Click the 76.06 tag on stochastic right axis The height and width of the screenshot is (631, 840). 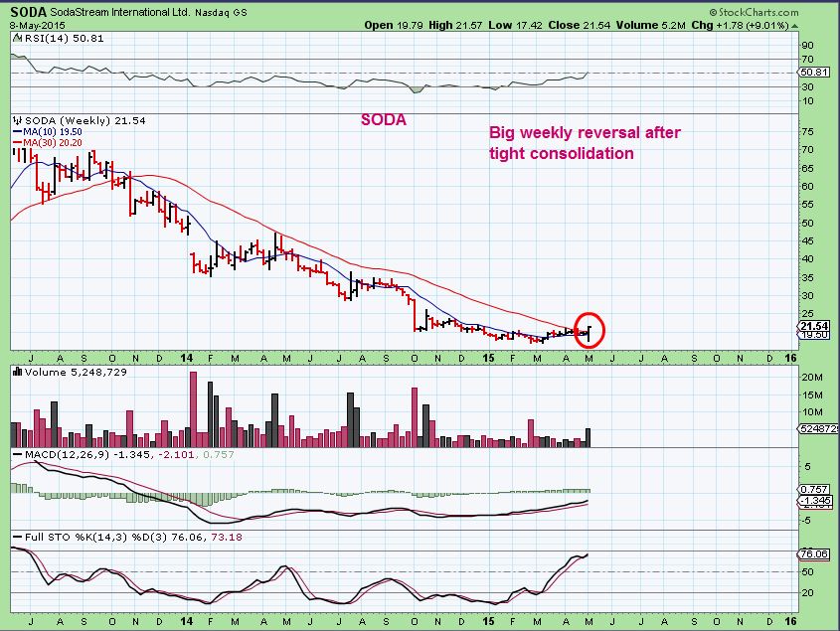tap(814, 554)
